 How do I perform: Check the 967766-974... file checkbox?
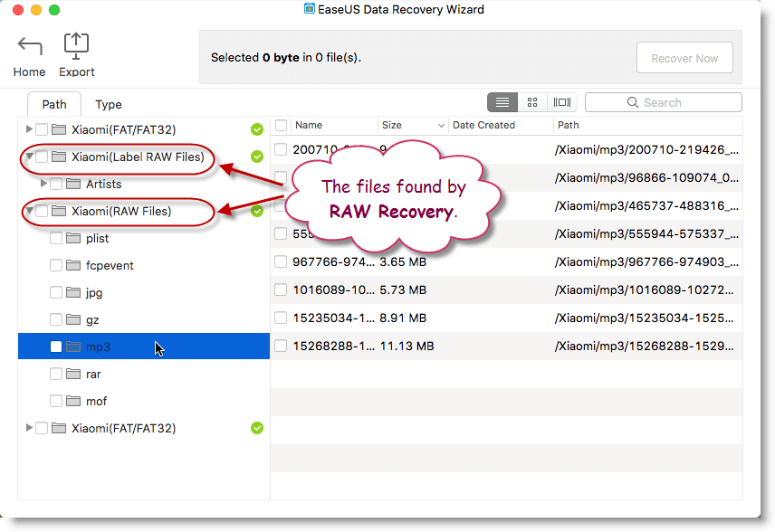click(281, 261)
